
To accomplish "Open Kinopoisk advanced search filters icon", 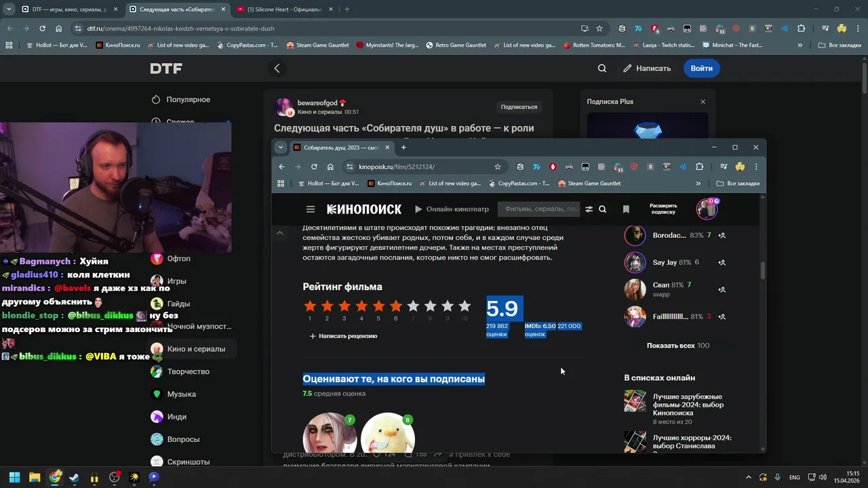I will pos(589,209).
